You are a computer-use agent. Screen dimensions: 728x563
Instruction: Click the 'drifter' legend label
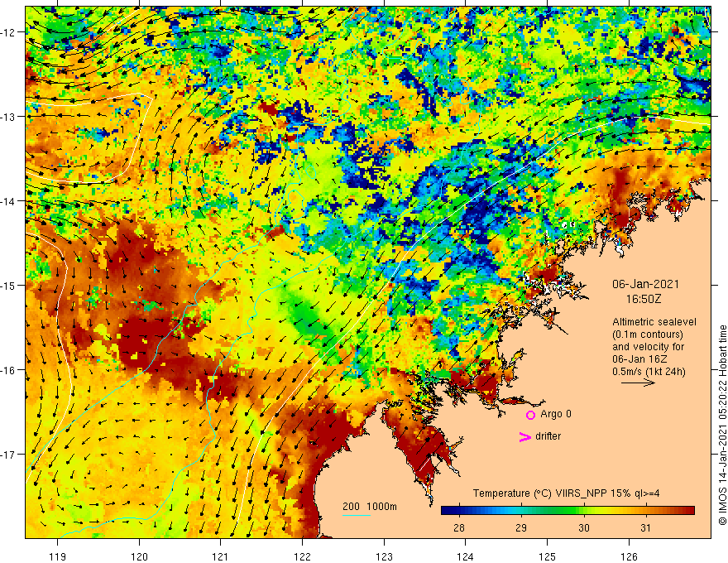[548, 436]
